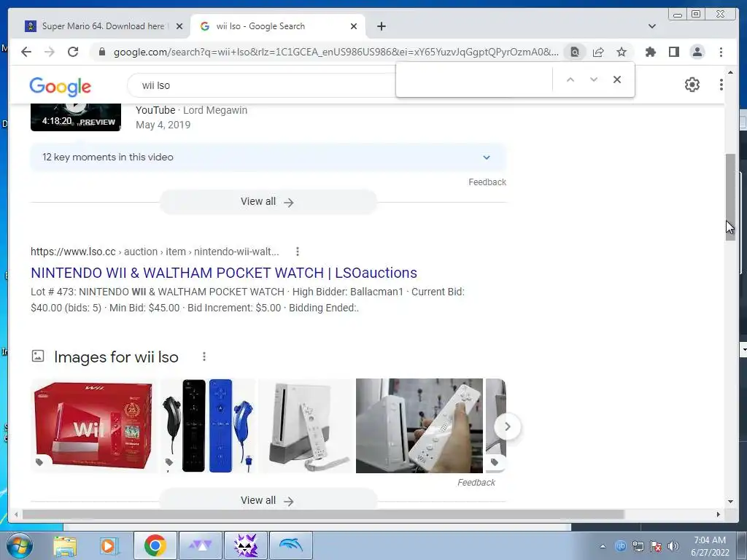Image resolution: width=747 pixels, height=560 pixels.
Task: Share this page via address bar icon
Action: click(598, 52)
